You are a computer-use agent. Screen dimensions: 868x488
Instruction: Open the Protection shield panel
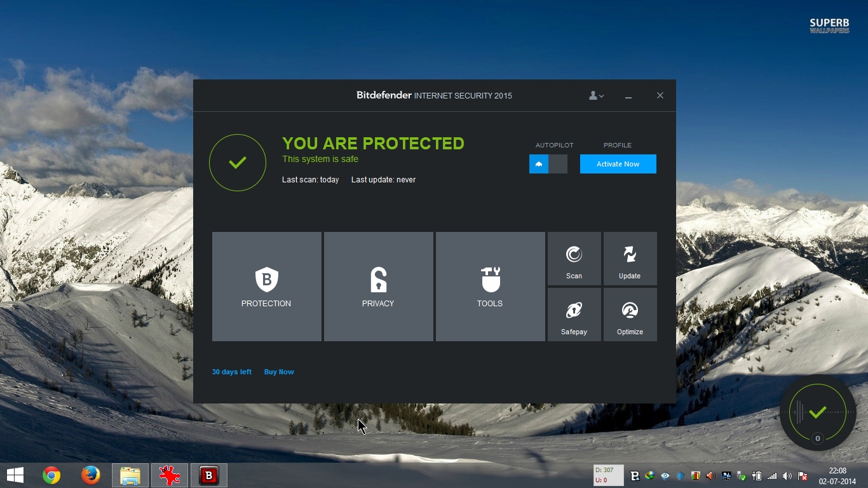coord(266,286)
